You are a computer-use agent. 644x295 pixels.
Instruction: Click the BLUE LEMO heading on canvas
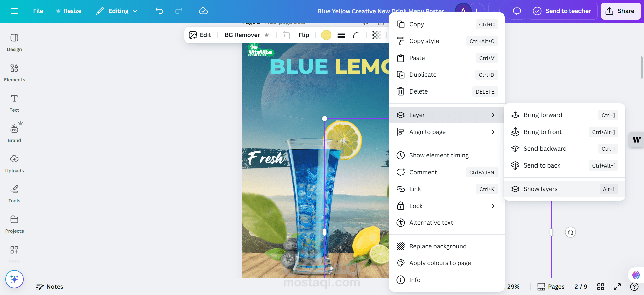click(x=329, y=66)
